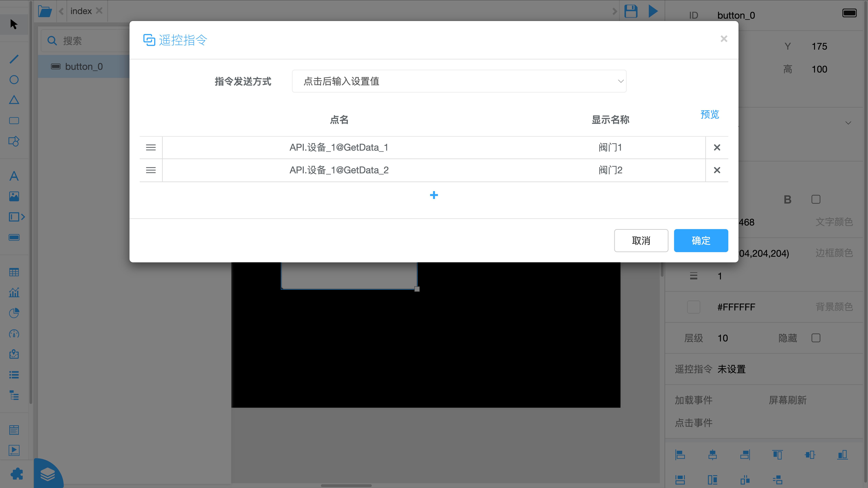
Task: Select the report form tool
Action: tap(14, 430)
